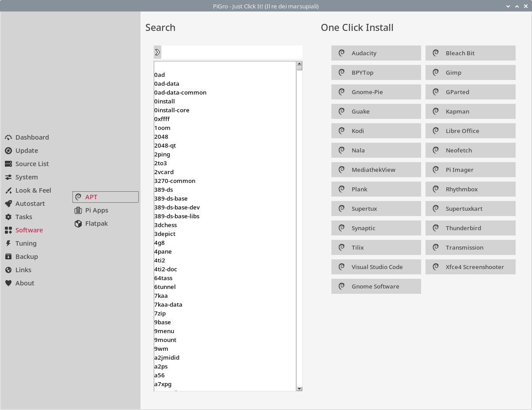Image resolution: width=532 pixels, height=410 pixels.
Task: Click the search arrow icon beside search field
Action: click(157, 52)
